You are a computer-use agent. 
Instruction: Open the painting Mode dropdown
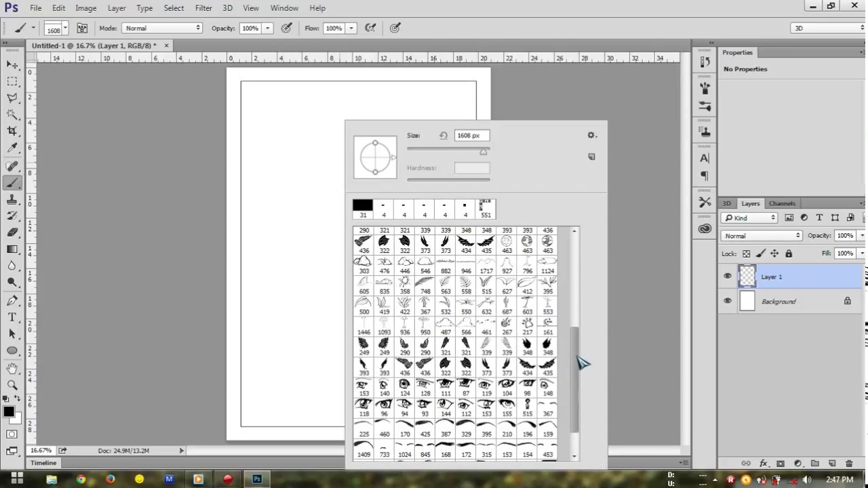(x=162, y=28)
